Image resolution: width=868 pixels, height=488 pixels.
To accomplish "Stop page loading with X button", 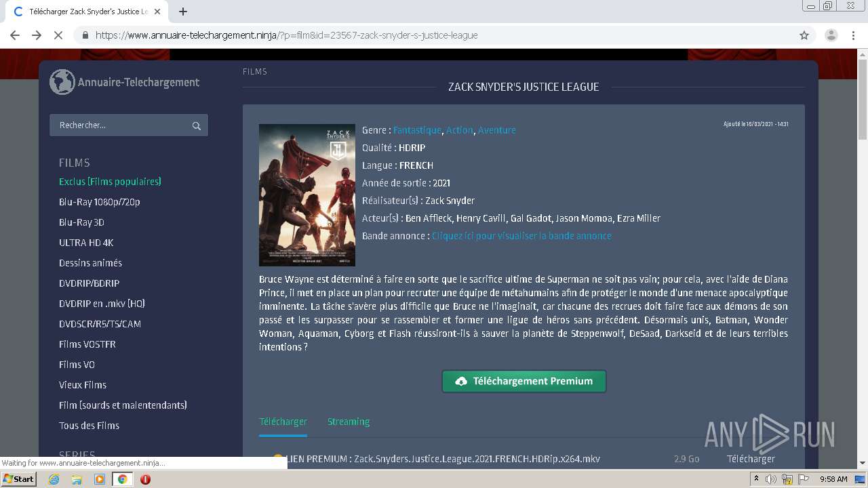I will click(x=58, y=35).
